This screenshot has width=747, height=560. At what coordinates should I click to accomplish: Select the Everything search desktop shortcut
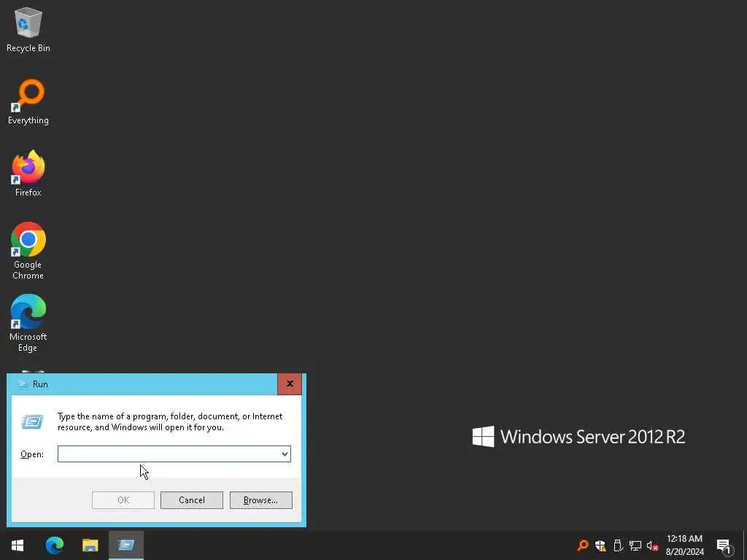[x=28, y=102]
